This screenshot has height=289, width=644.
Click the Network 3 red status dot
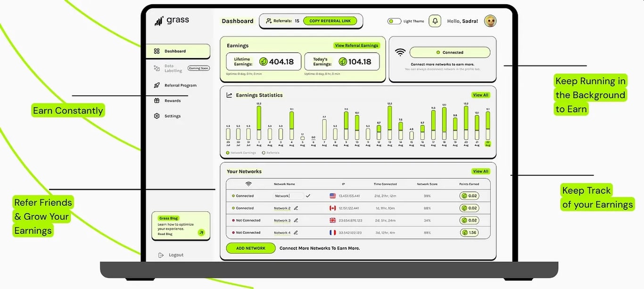tap(233, 221)
